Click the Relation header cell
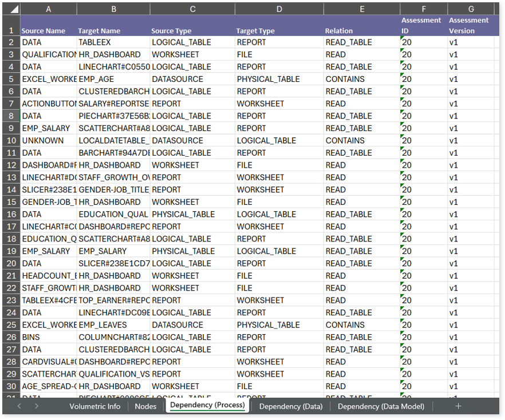 pyautogui.click(x=361, y=31)
